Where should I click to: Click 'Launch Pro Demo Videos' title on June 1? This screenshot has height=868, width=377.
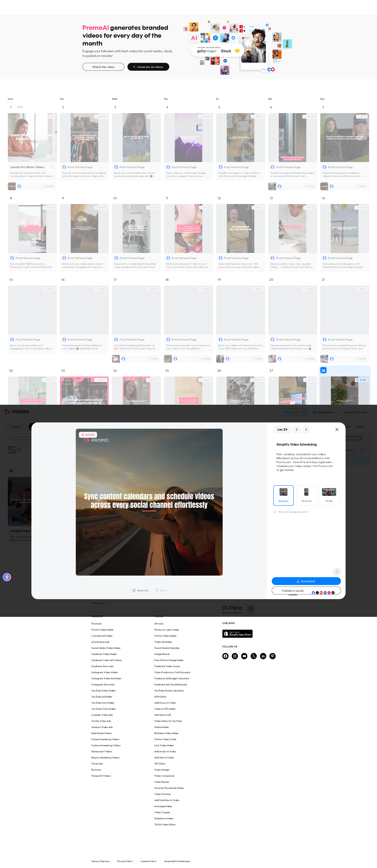click(x=27, y=167)
